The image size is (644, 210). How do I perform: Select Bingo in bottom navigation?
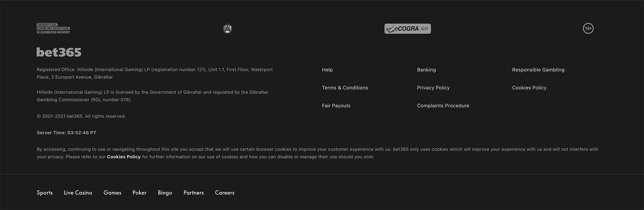tap(165, 193)
